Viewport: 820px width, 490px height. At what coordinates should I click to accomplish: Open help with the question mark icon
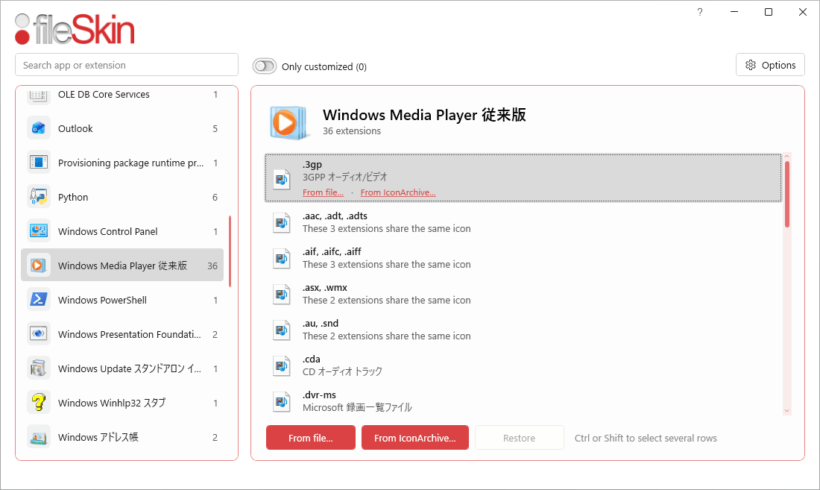click(x=700, y=12)
